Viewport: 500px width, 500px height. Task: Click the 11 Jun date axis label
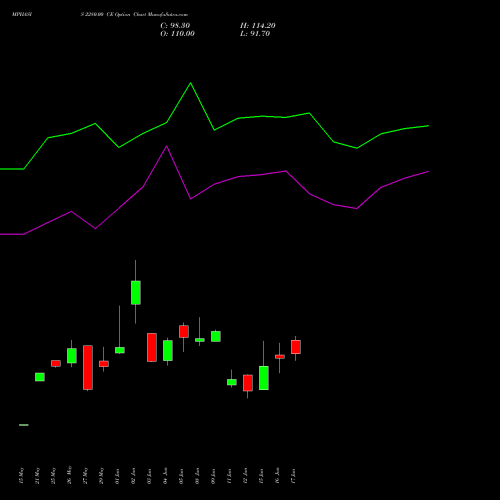pyautogui.click(x=229, y=476)
